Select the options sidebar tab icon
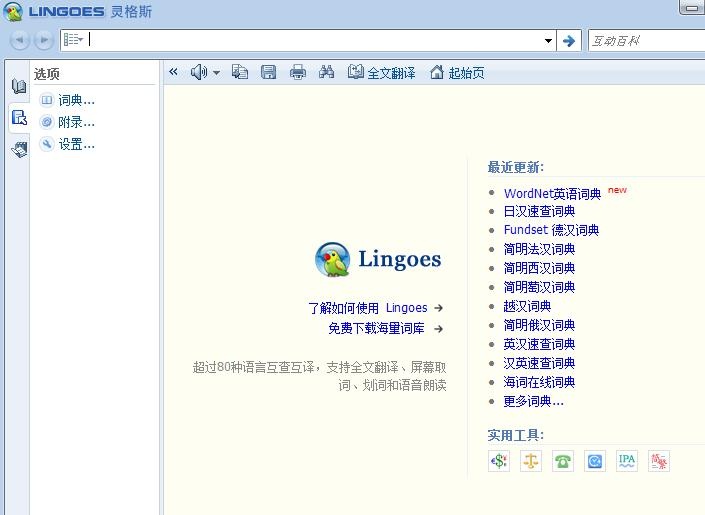705x515 pixels. click(19, 118)
